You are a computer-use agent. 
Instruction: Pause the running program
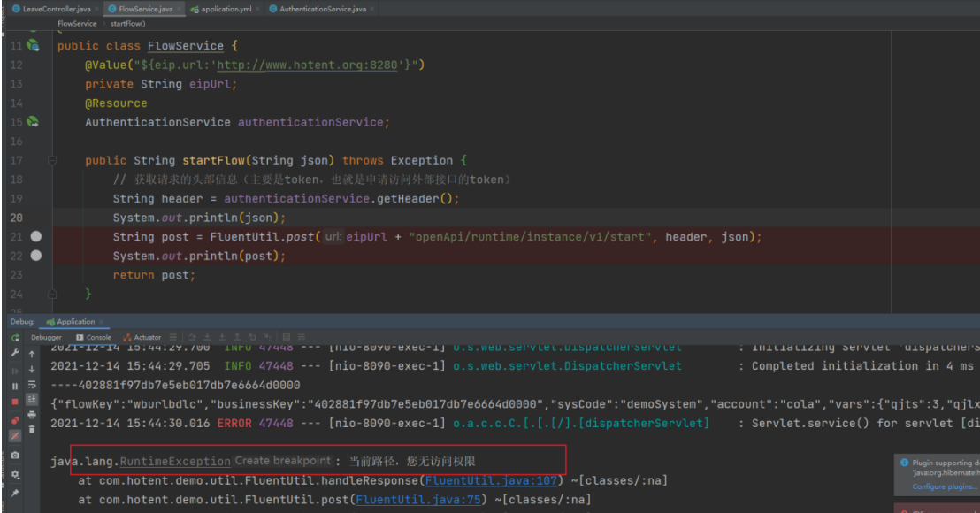[x=15, y=386]
